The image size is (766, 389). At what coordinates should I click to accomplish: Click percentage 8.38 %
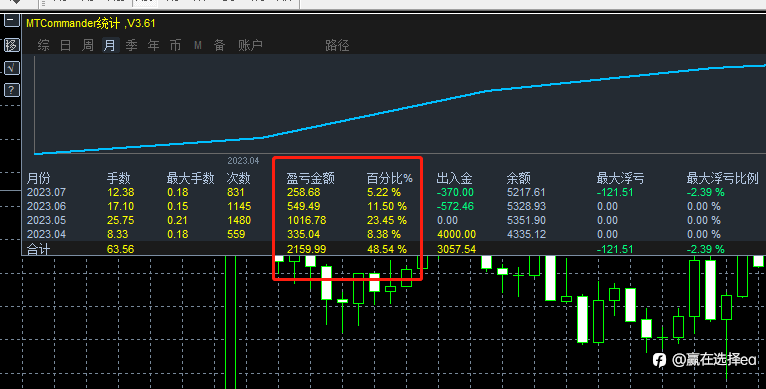coord(384,235)
